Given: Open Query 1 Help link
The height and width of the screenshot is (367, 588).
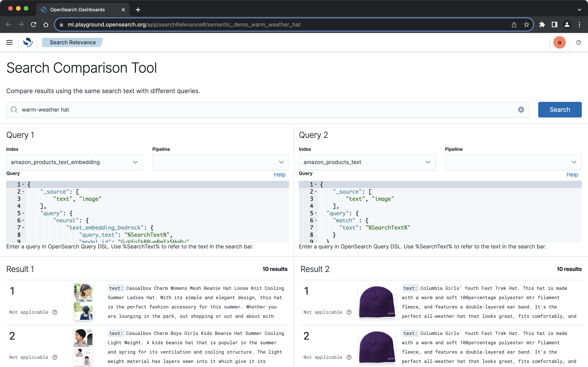Looking at the screenshot, I should (x=279, y=175).
